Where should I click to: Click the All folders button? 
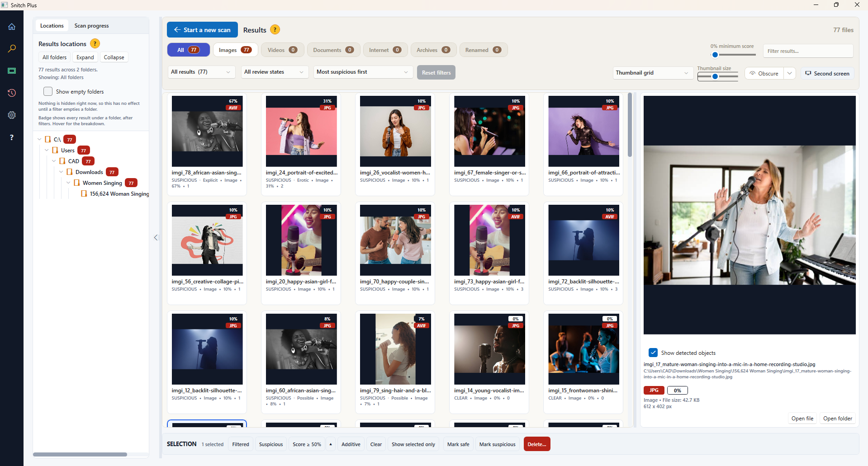coord(54,57)
